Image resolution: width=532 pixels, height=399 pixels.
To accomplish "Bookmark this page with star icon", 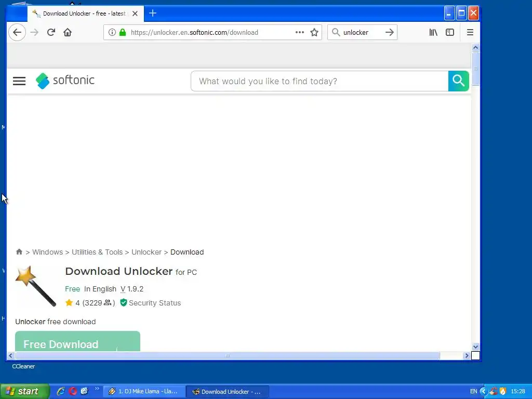I will click(x=314, y=32).
